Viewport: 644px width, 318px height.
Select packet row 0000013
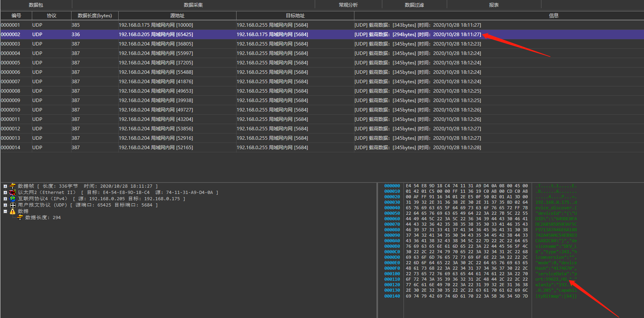pos(322,138)
